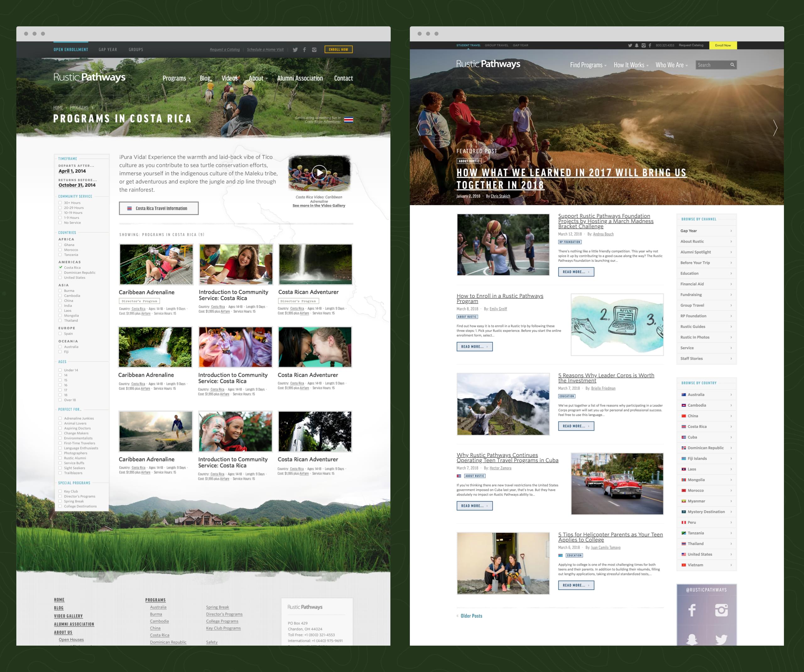The height and width of the screenshot is (672, 804).
Task: Expand Financial Aid channel chevron
Action: click(731, 284)
